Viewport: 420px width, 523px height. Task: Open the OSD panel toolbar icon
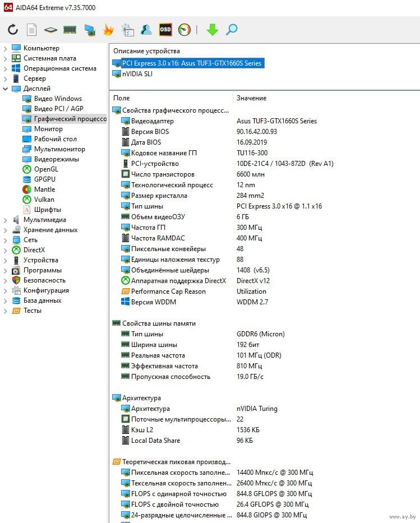[165, 30]
